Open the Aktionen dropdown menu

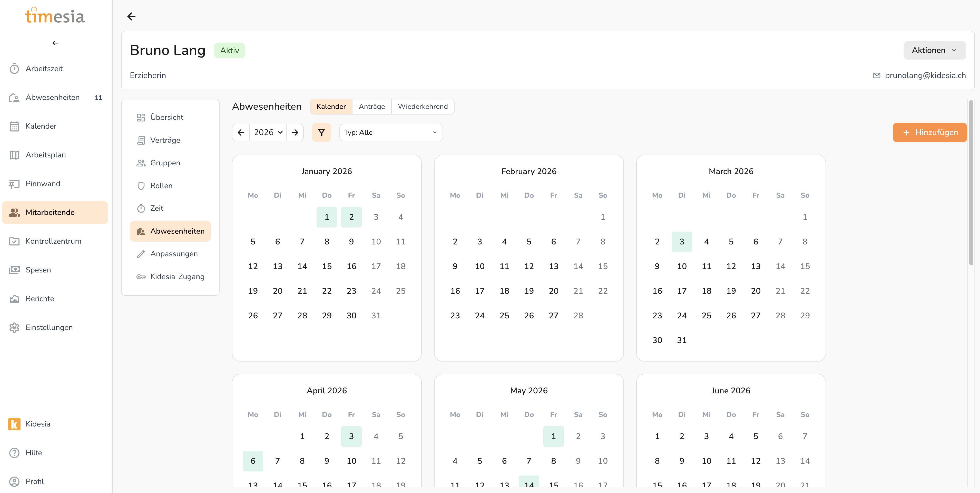coord(934,50)
